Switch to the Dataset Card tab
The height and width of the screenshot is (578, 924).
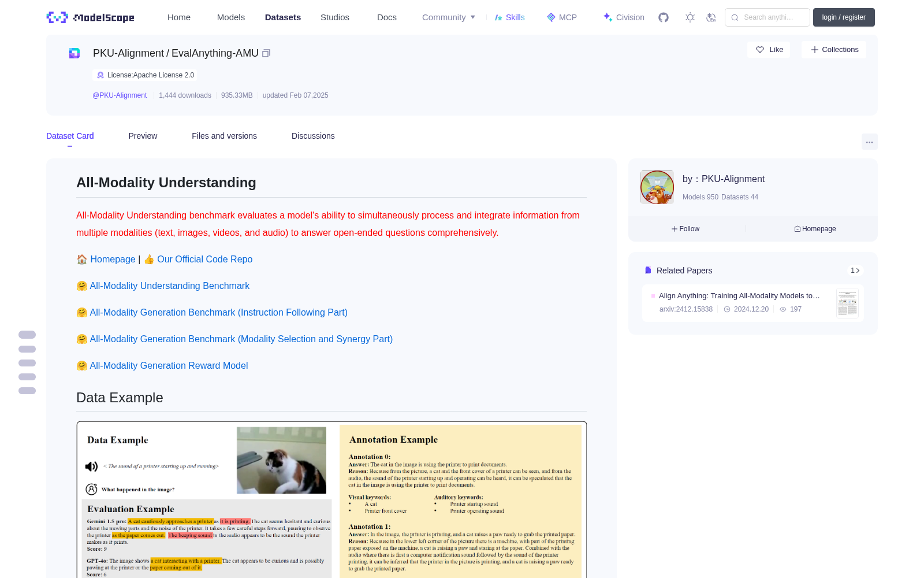point(70,136)
